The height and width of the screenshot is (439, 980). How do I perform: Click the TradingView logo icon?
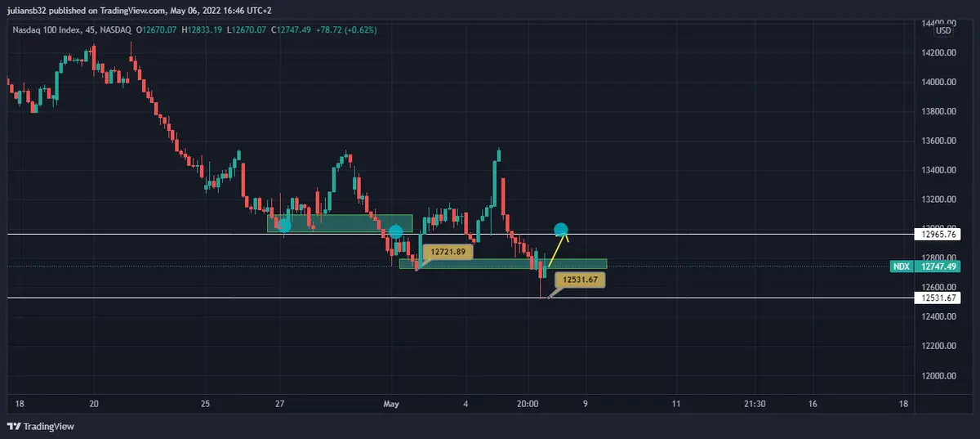[x=12, y=426]
